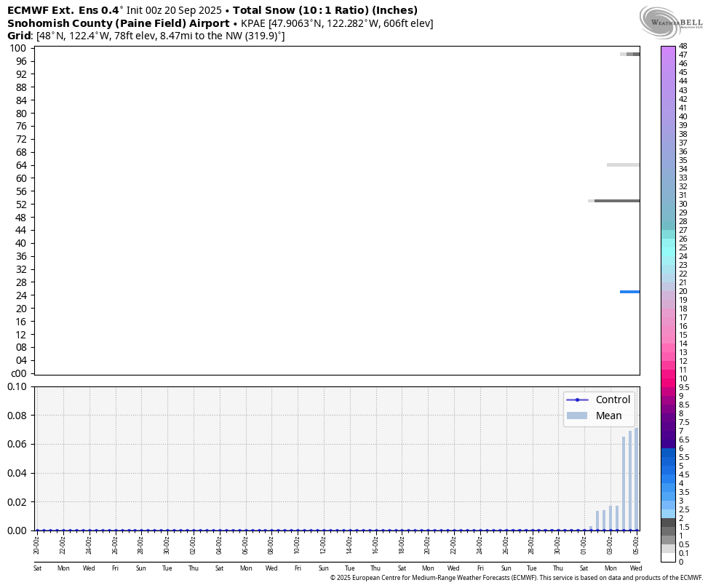
Task: Click 'Total Snow (10:1 Ratio) (Inches)' title text
Action: pyautogui.click(x=325, y=10)
